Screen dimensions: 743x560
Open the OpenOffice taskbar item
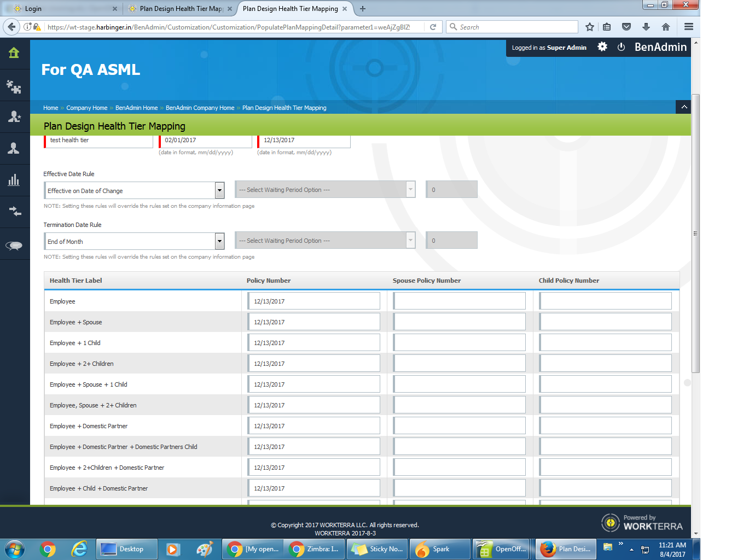click(502, 549)
